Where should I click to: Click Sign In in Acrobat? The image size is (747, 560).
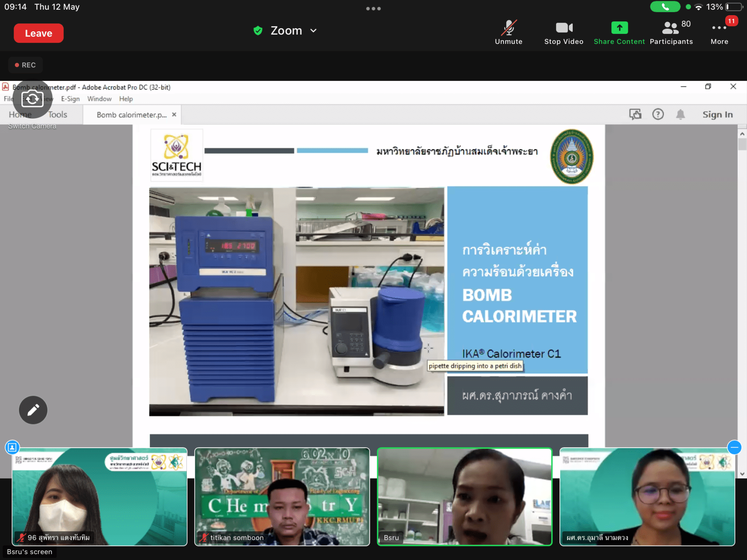(717, 114)
